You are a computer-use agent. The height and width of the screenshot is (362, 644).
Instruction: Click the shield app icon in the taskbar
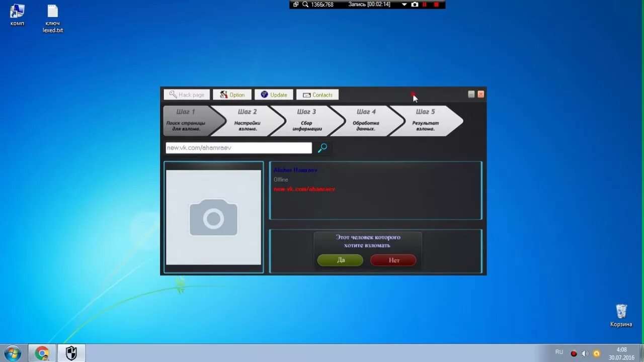71,353
